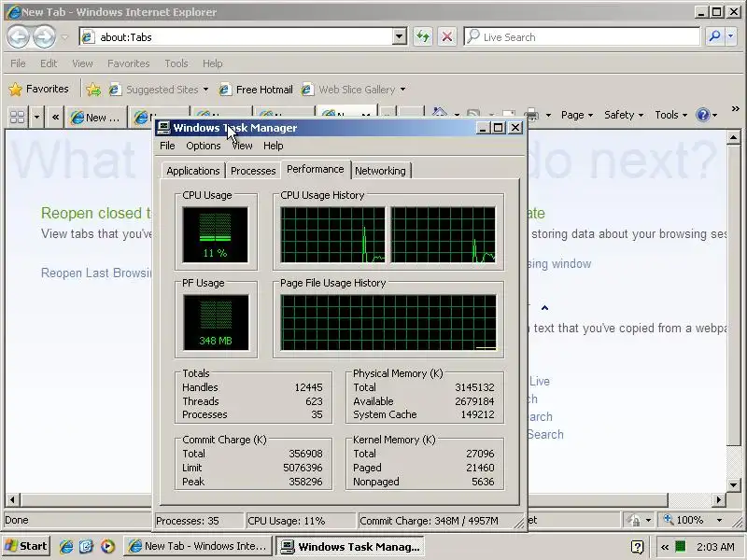This screenshot has width=747, height=560.
Task: Click the Favorites star button
Action: coord(39,89)
